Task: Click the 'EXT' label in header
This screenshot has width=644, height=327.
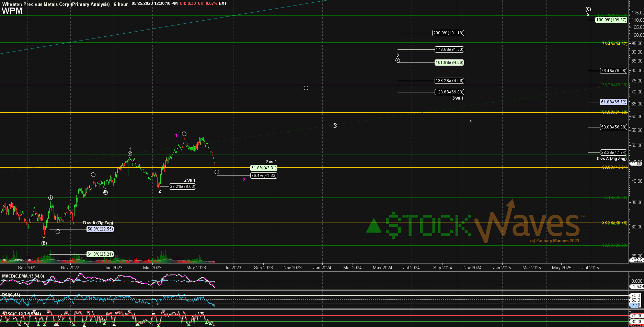Action: pos(223,3)
